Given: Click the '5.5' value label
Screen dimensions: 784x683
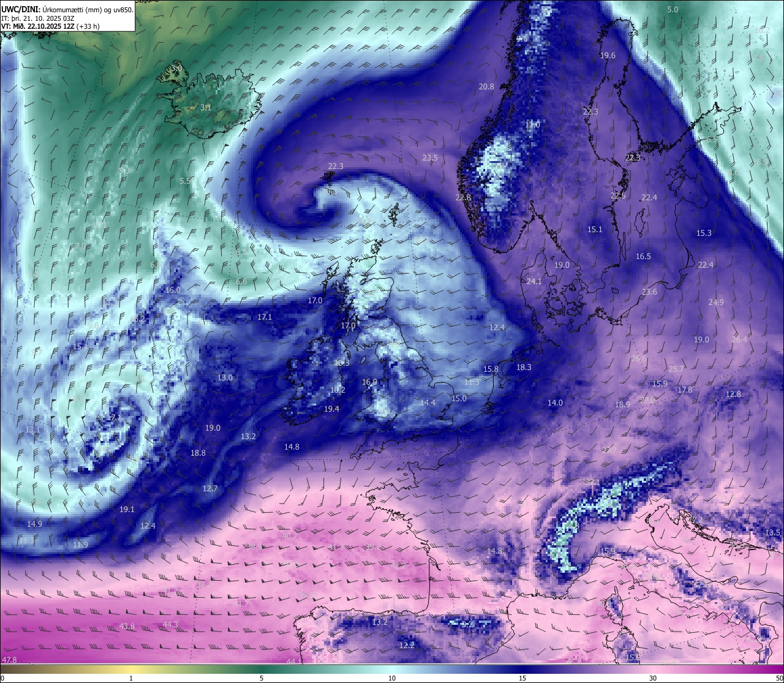Looking at the screenshot, I should click(185, 181).
